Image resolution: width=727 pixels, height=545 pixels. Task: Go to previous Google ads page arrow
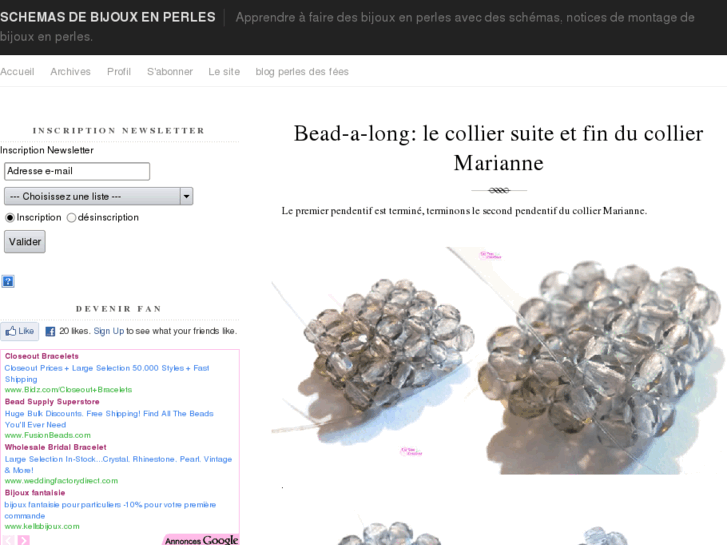[x=9, y=540]
